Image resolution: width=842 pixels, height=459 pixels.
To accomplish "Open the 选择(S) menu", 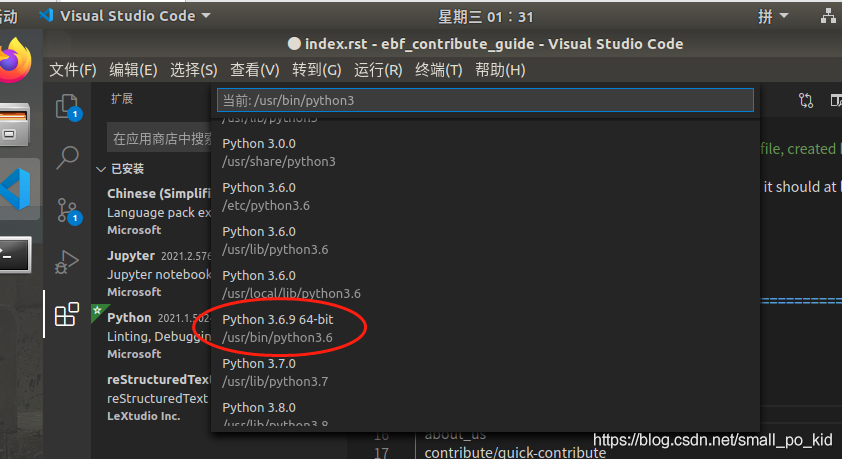I will pos(194,70).
